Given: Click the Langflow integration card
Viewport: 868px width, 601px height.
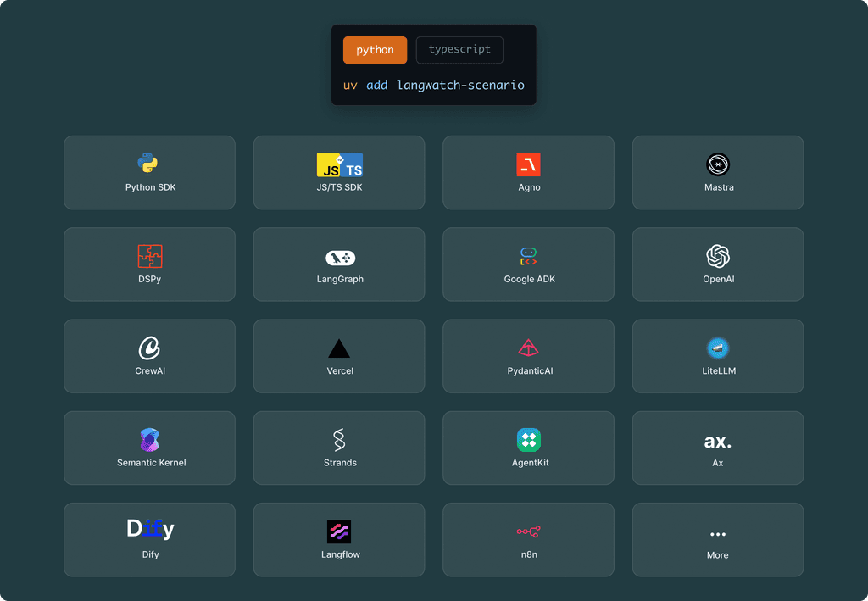Looking at the screenshot, I should [339, 539].
